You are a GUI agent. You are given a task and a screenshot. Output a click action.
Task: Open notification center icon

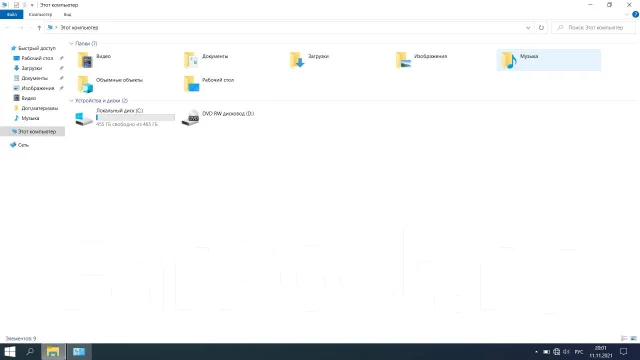click(x=623, y=352)
